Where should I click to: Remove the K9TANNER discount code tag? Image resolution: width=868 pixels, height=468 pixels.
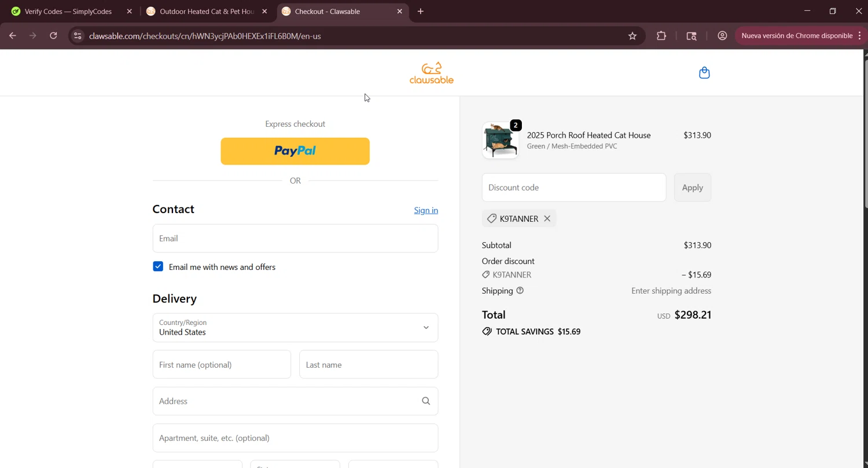pyautogui.click(x=547, y=218)
